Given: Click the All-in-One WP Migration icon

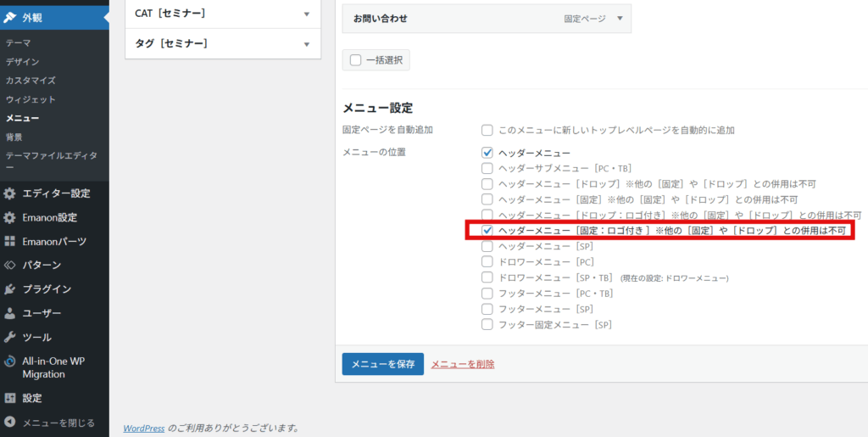Looking at the screenshot, I should pyautogui.click(x=10, y=361).
